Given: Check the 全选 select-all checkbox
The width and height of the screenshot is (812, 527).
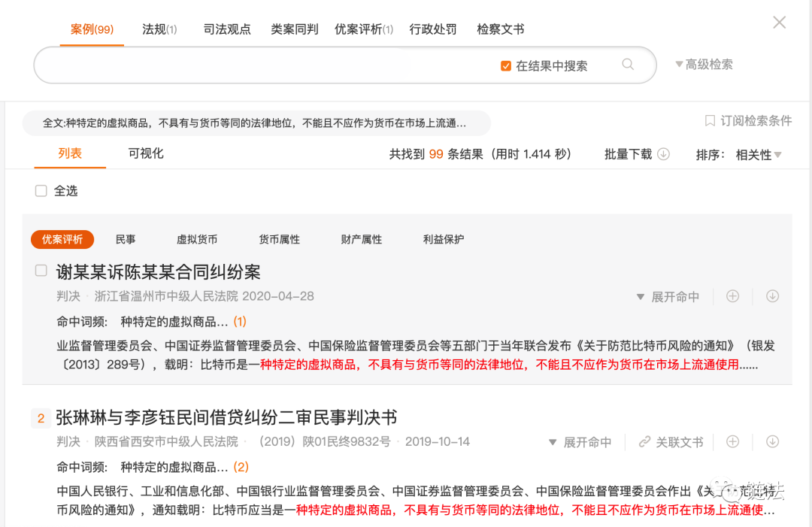Looking at the screenshot, I should coord(41,190).
